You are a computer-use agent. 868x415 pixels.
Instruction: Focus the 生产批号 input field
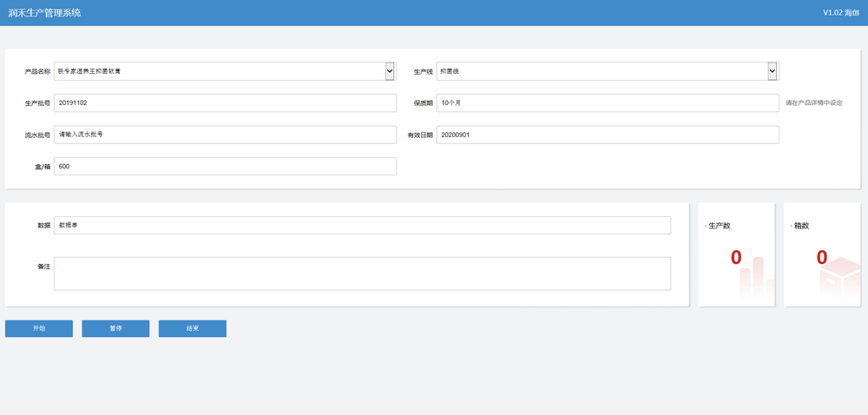[x=225, y=102]
